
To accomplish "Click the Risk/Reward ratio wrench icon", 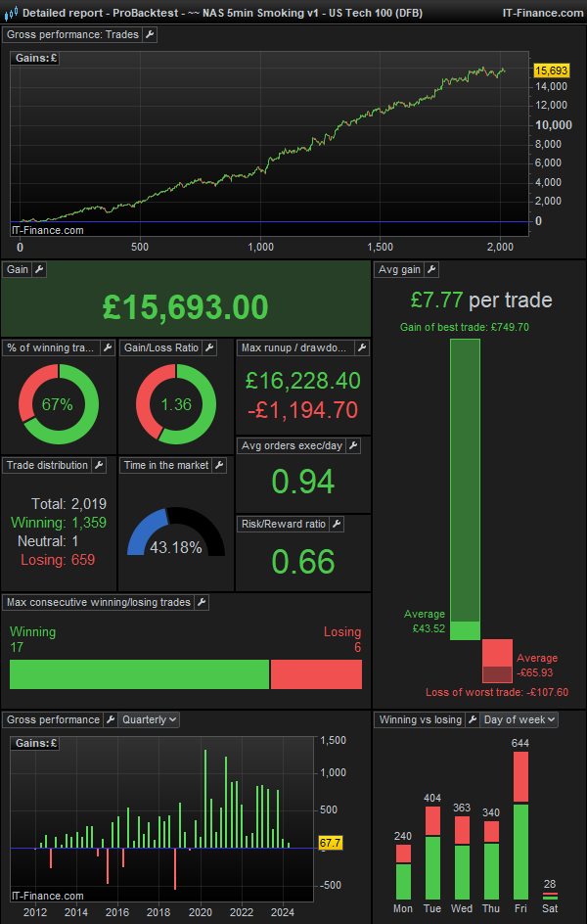I will tap(337, 524).
